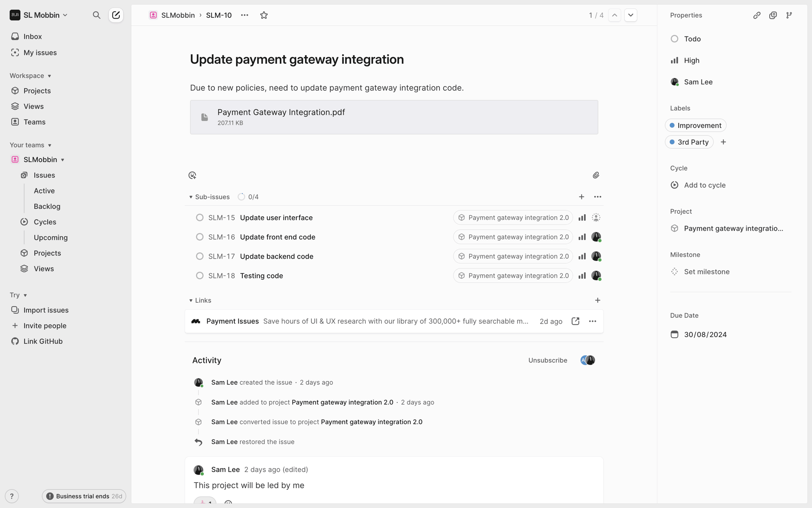This screenshot has width=812, height=508.
Task: Open the Payment Gateway Integration.pdf attachment
Action: pos(394,117)
